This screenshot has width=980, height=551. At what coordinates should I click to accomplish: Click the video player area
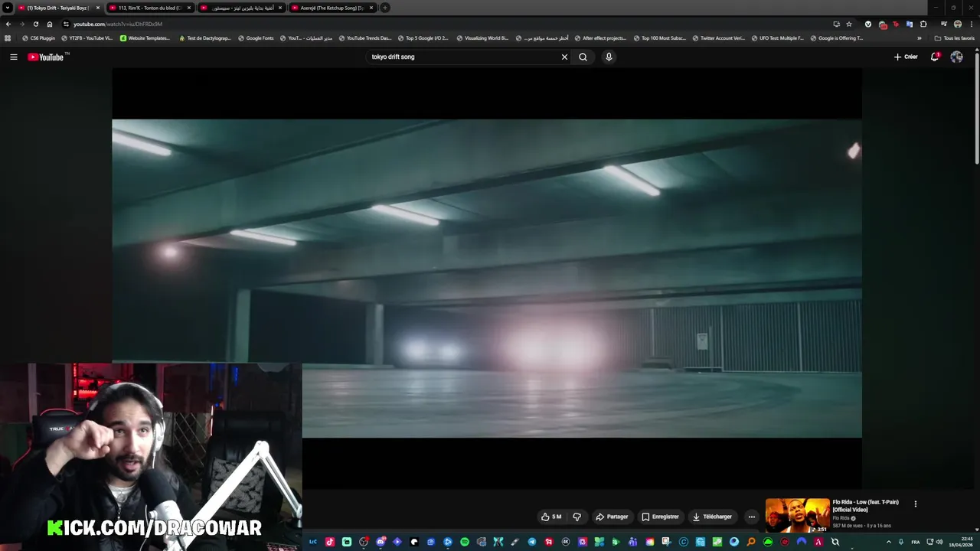click(487, 278)
